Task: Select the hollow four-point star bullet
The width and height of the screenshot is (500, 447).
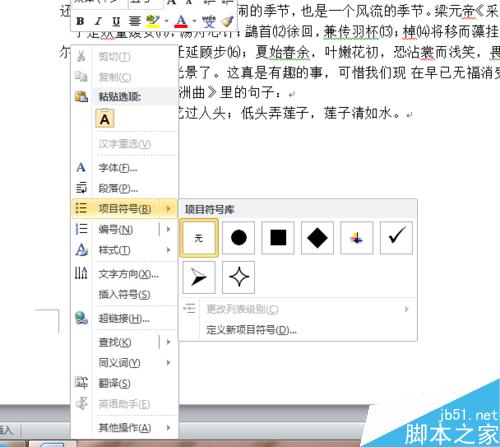Action: 238,277
